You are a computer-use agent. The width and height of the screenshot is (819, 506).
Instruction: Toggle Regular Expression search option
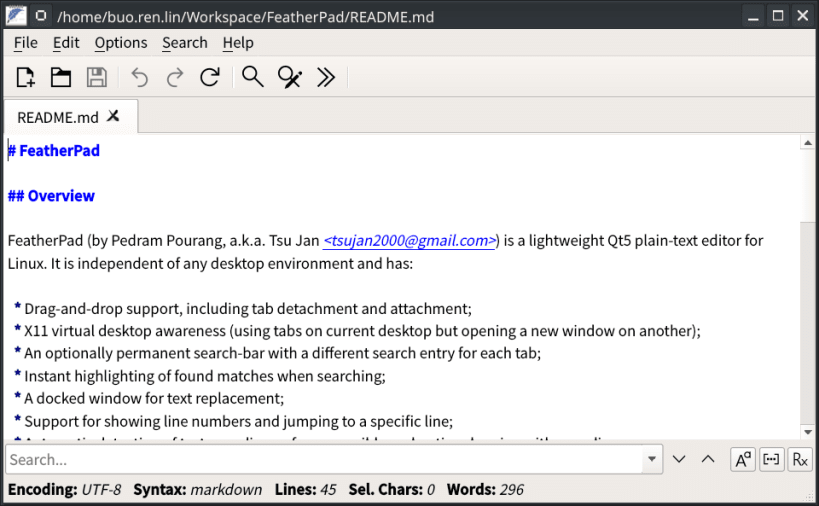click(x=800, y=460)
